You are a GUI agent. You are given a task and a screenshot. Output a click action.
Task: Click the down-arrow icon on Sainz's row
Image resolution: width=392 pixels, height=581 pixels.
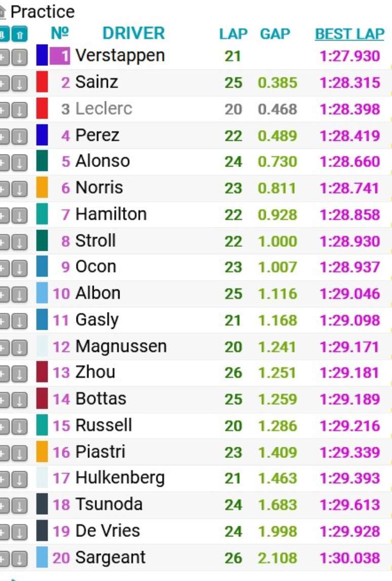click(x=19, y=83)
